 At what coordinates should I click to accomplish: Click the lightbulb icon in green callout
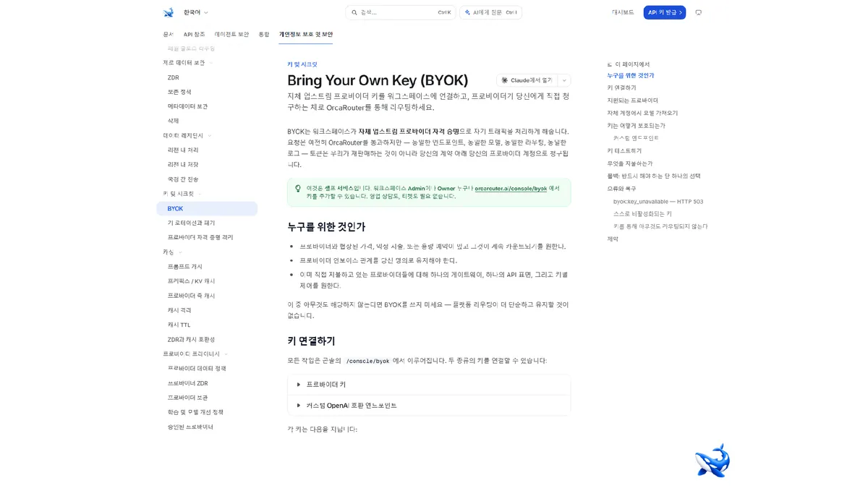coord(298,189)
